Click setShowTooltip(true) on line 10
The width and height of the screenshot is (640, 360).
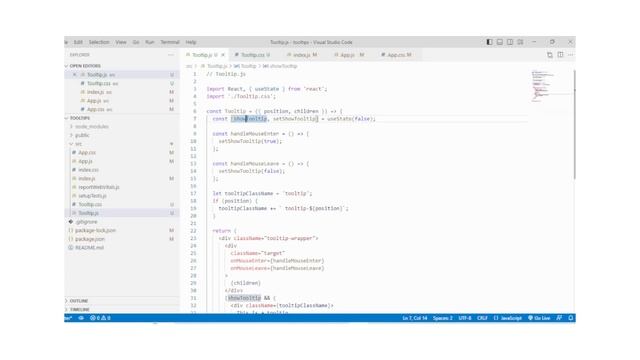coord(250,141)
